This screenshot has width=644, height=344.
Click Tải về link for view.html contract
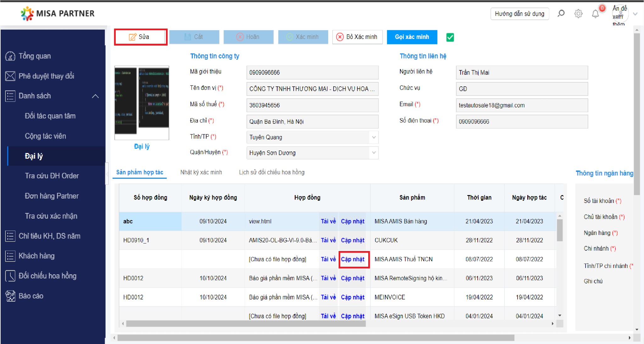tap(328, 221)
